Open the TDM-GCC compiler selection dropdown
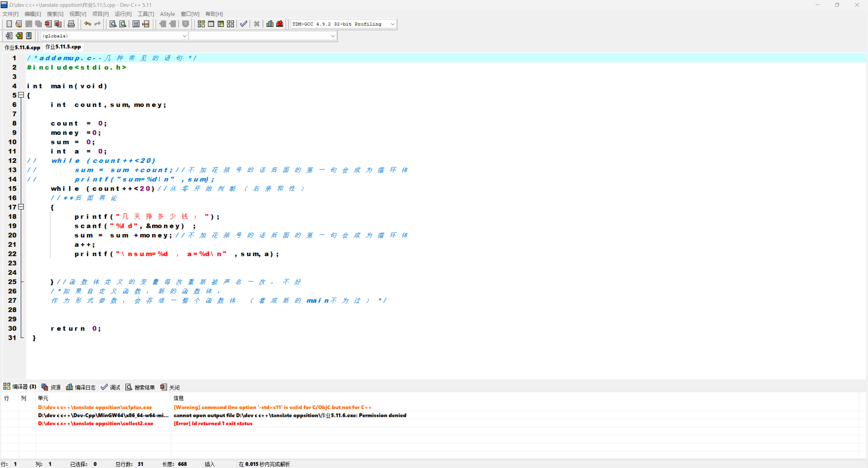Viewport: 868px width, 468px height. point(393,24)
